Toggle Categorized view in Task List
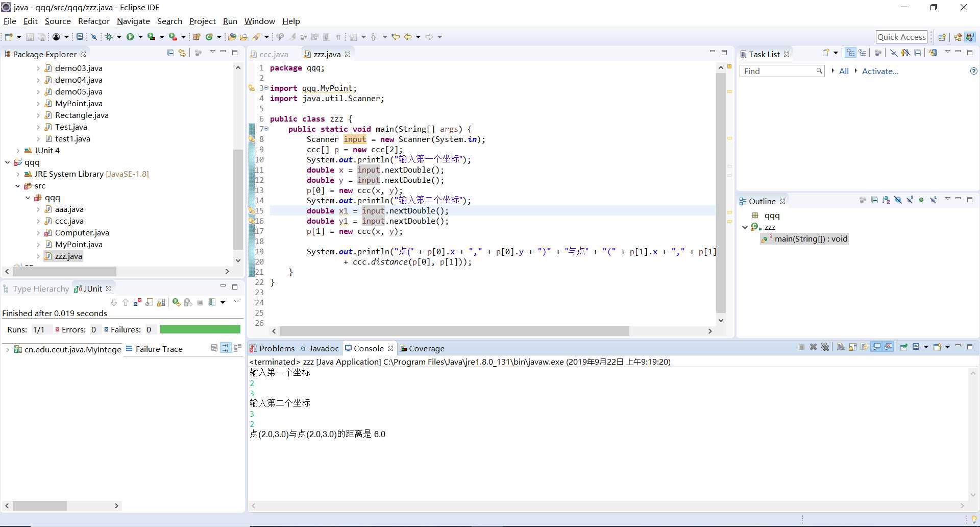The width and height of the screenshot is (980, 527). 850,53
